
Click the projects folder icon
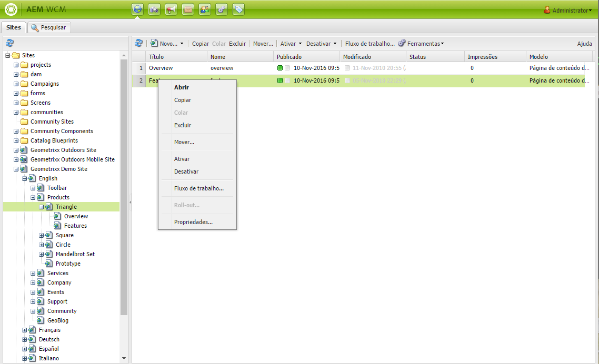pos(24,65)
